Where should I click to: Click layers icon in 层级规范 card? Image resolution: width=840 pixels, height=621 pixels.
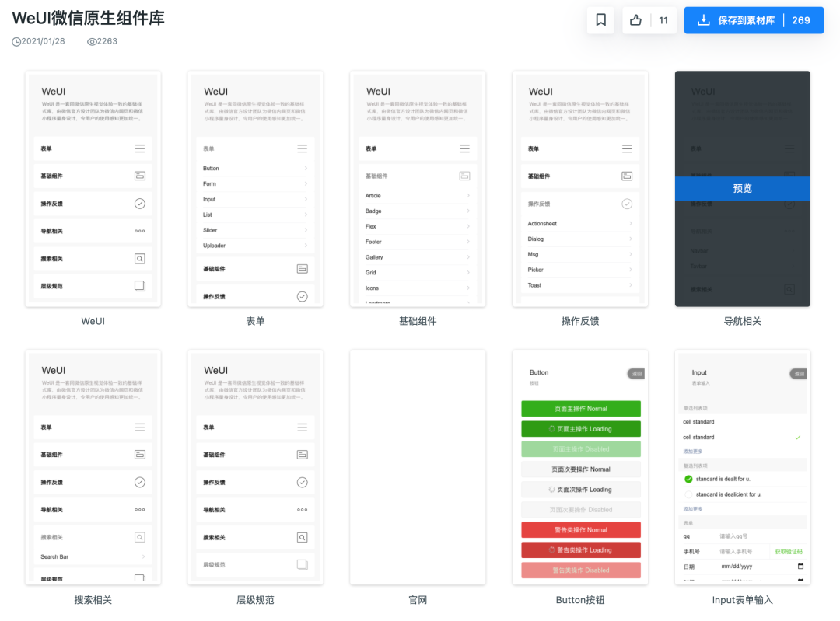[302, 564]
